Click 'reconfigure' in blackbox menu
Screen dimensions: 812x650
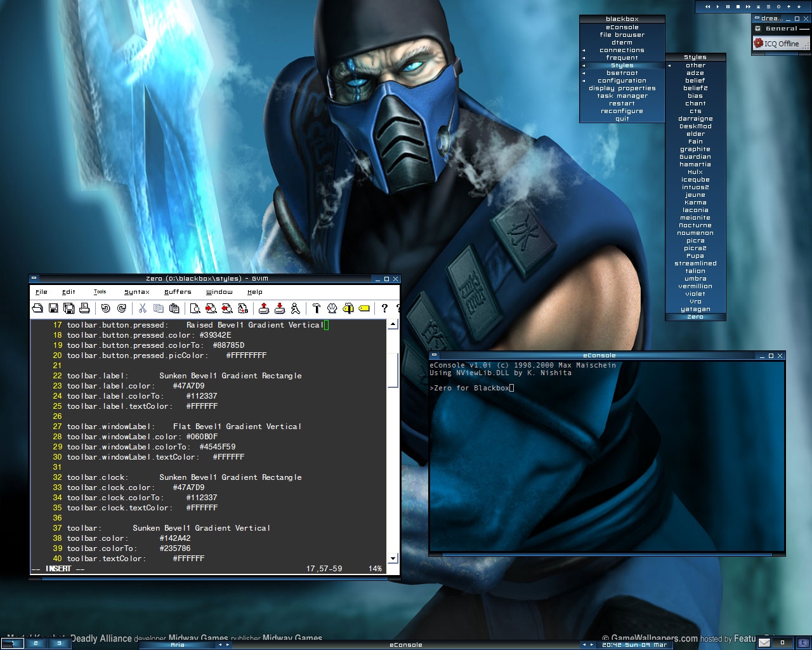click(622, 111)
